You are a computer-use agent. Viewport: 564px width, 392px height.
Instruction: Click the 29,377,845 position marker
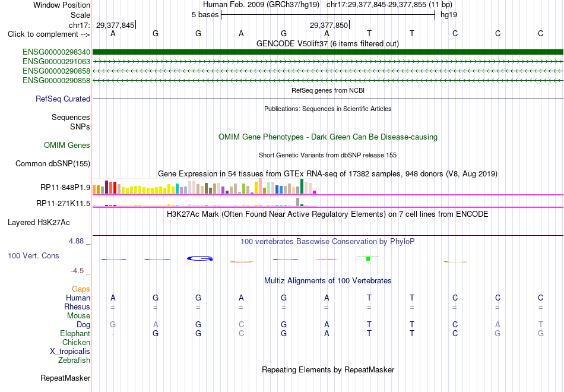click(x=115, y=26)
